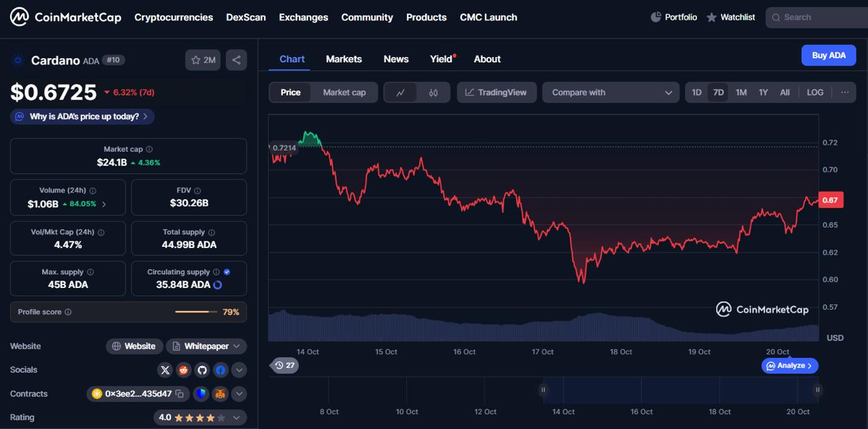The width and height of the screenshot is (868, 429).
Task: Switch to the candlestick chart icon
Action: pyautogui.click(x=433, y=93)
